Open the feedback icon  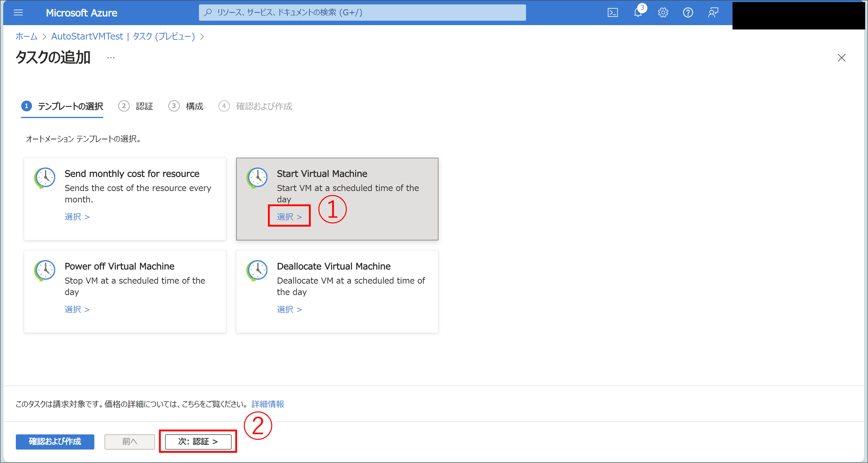pos(713,13)
